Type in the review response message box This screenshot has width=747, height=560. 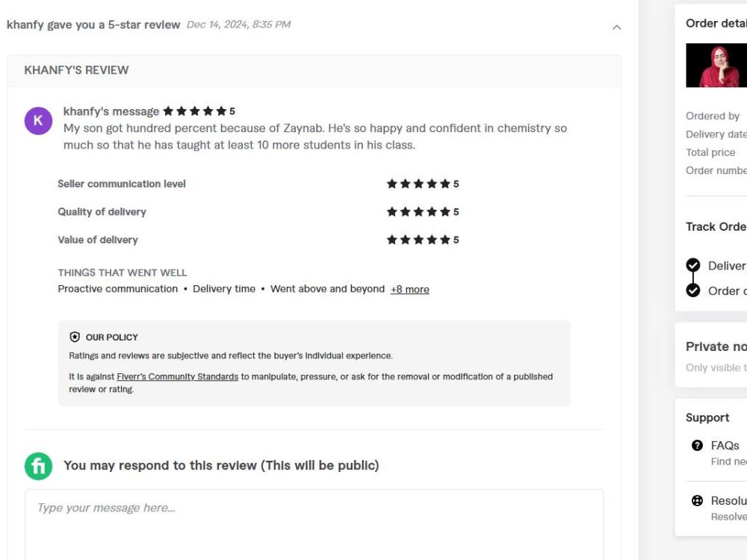click(x=314, y=523)
